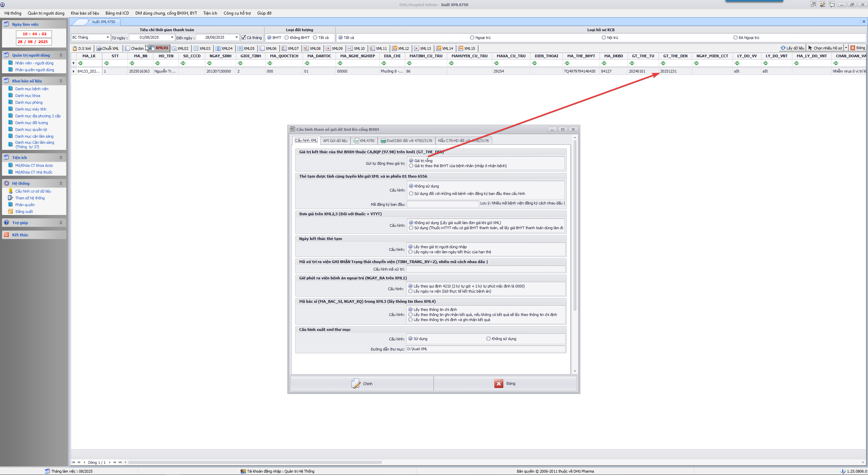The height and width of the screenshot is (475, 868).
Task: Click the Đăng xuất key icon
Action: click(x=11, y=211)
